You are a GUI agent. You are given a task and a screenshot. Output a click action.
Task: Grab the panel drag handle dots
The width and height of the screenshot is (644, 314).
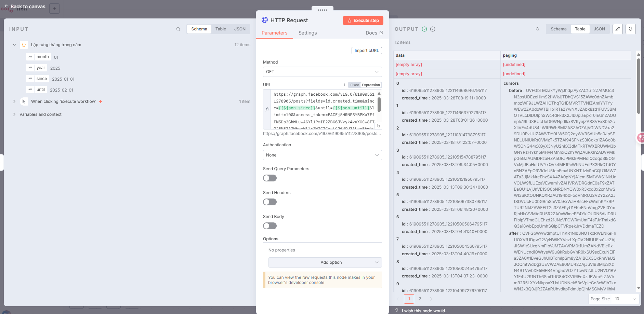[323, 10]
